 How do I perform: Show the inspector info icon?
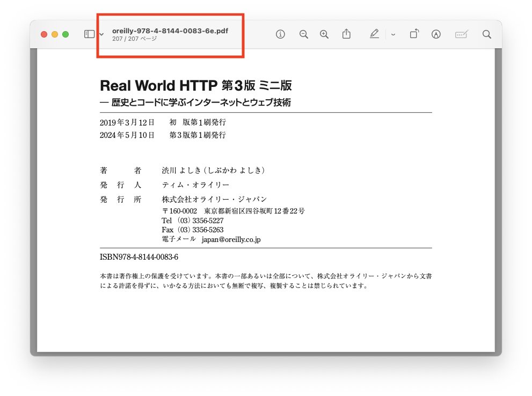pyautogui.click(x=280, y=34)
